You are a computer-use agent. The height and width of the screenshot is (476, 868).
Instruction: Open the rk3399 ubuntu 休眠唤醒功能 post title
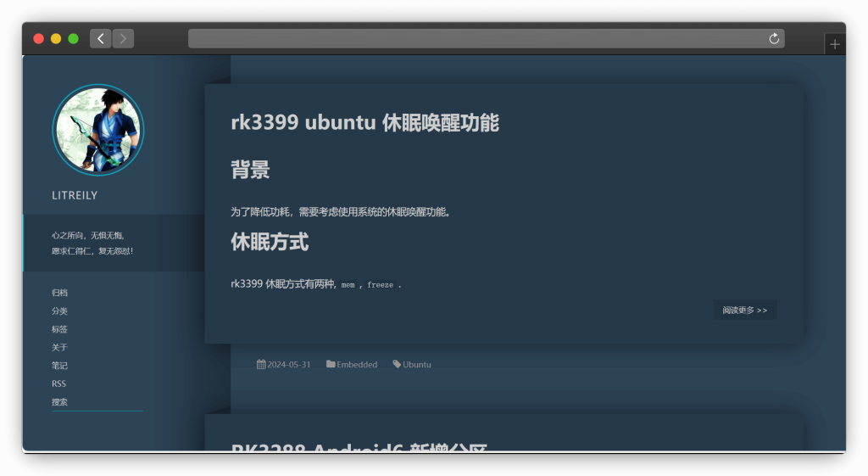pyautogui.click(x=364, y=123)
